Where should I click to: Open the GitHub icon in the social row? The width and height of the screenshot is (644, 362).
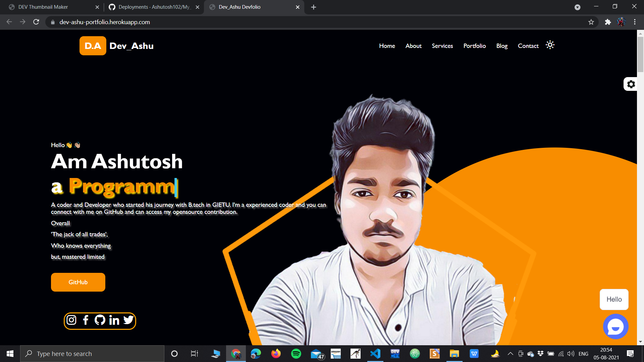pyautogui.click(x=99, y=320)
